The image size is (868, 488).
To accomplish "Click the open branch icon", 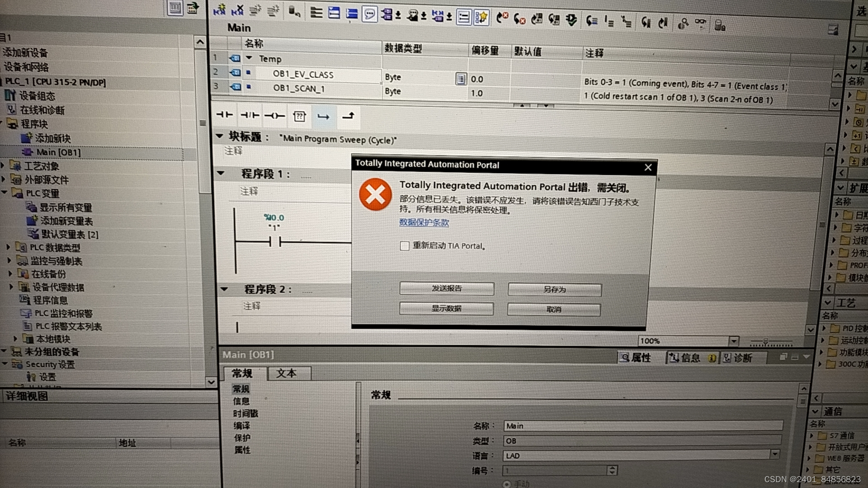I will click(x=323, y=117).
